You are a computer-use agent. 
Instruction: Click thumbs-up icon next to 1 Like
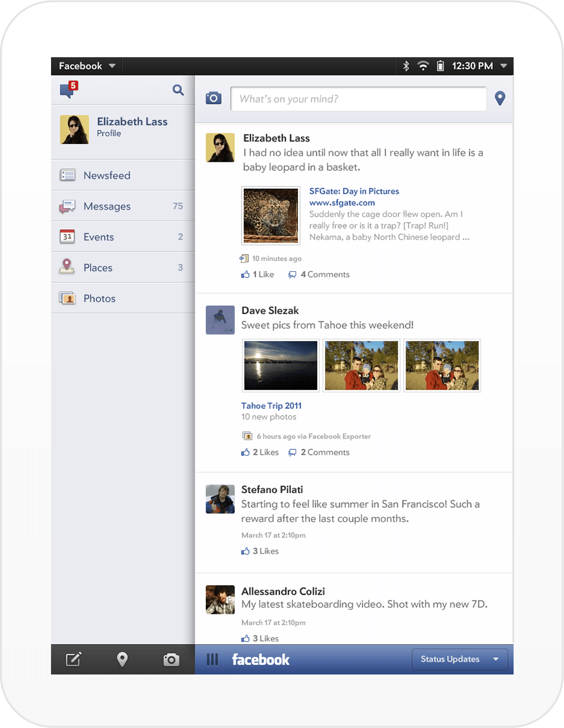245,274
